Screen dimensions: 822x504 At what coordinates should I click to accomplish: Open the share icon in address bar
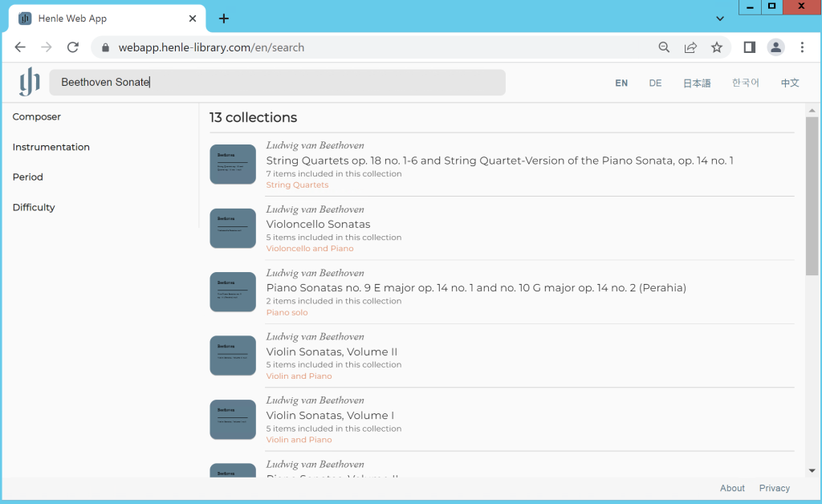[x=690, y=47]
